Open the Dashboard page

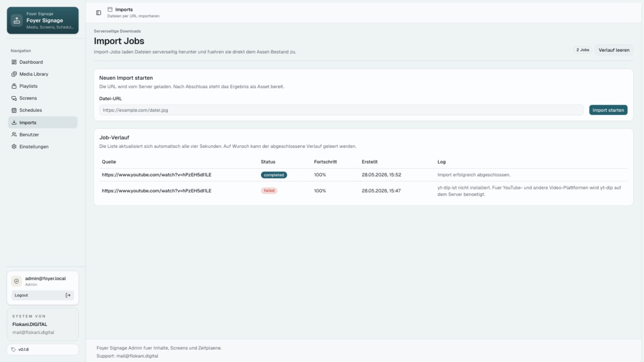[x=43, y=62]
